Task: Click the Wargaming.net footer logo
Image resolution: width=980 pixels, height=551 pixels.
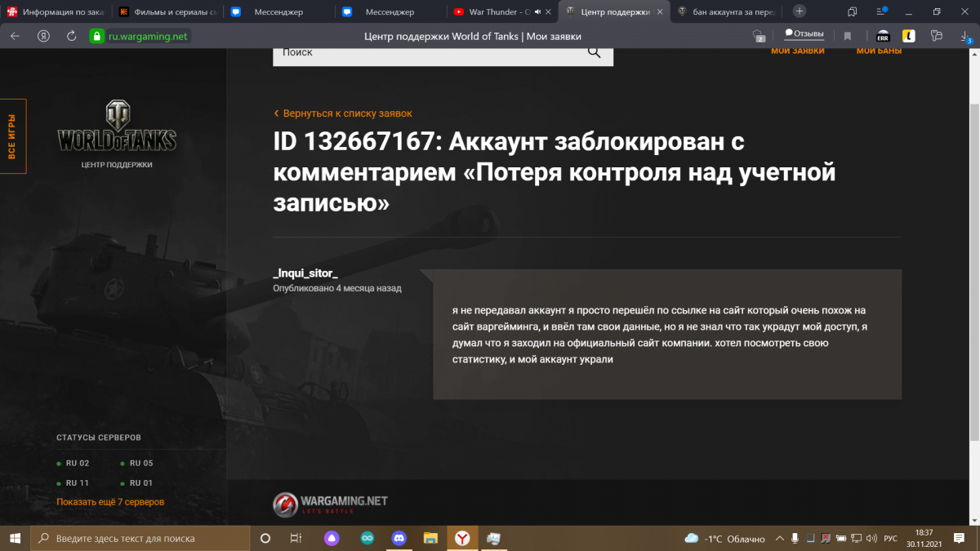Action: pos(330,504)
